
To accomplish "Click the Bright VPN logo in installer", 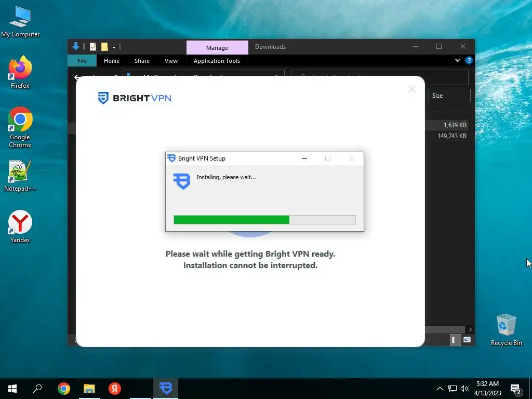I will click(135, 98).
